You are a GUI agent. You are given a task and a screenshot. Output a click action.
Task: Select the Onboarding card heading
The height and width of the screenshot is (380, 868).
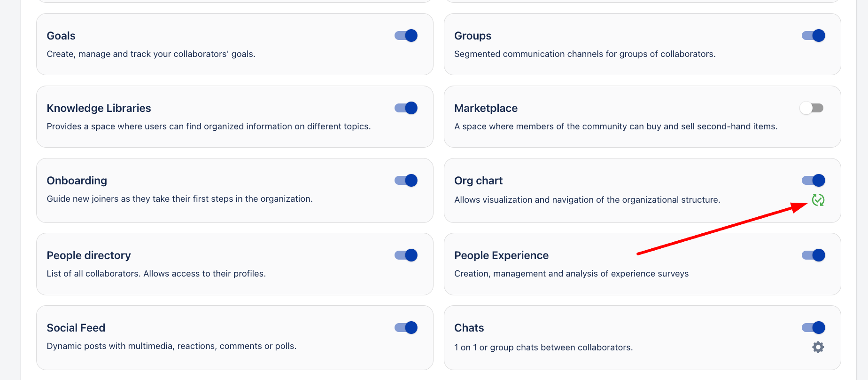pyautogui.click(x=77, y=181)
